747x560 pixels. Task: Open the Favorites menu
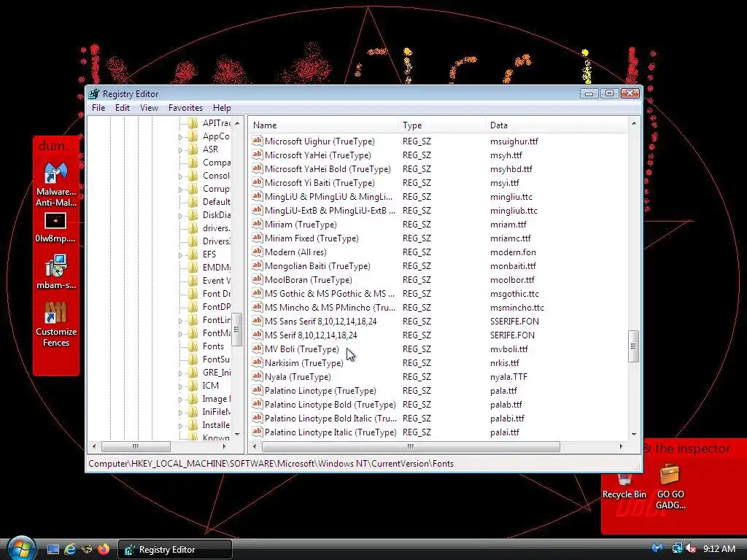point(185,108)
